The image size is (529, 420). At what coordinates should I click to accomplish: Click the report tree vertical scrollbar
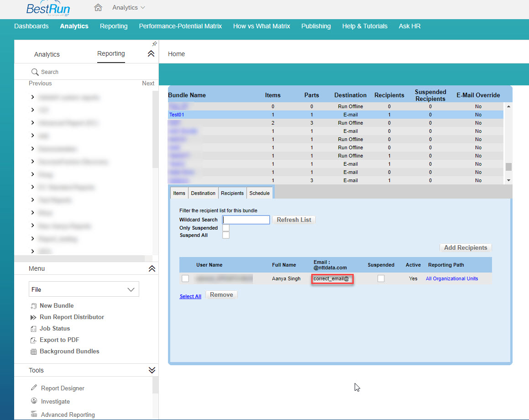point(155,129)
